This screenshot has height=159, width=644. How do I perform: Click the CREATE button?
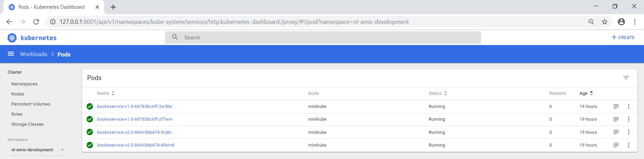(x=623, y=37)
